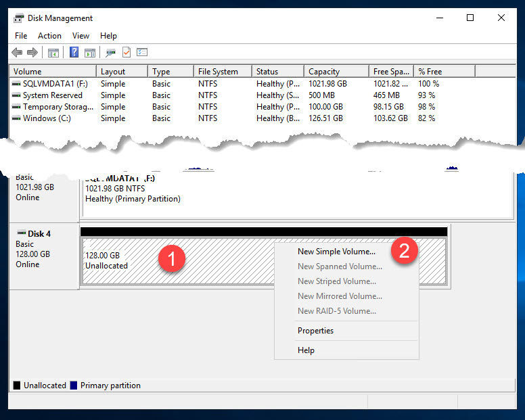
Task: Click the drive icon beside Windows (C:)
Action: point(16,118)
